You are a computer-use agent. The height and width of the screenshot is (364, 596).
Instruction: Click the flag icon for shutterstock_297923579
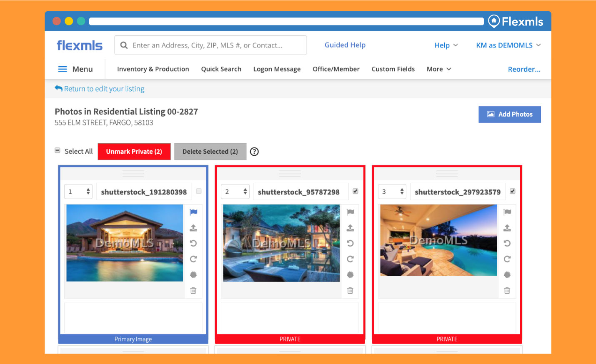[x=507, y=212]
